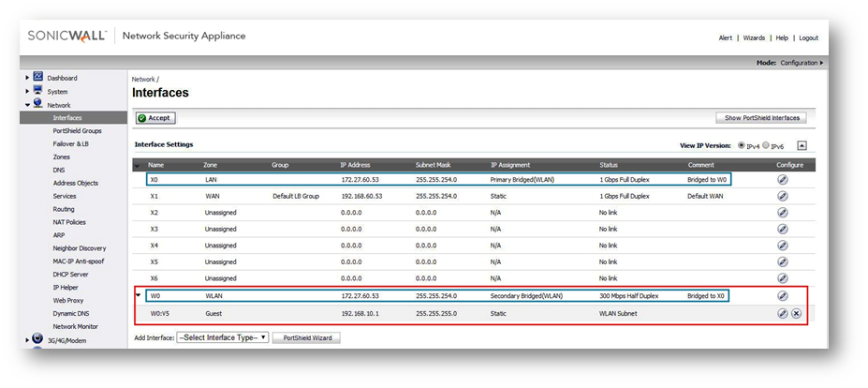Expand the Dashboard menu arrow
The height and width of the screenshot is (388, 868).
tap(28, 78)
